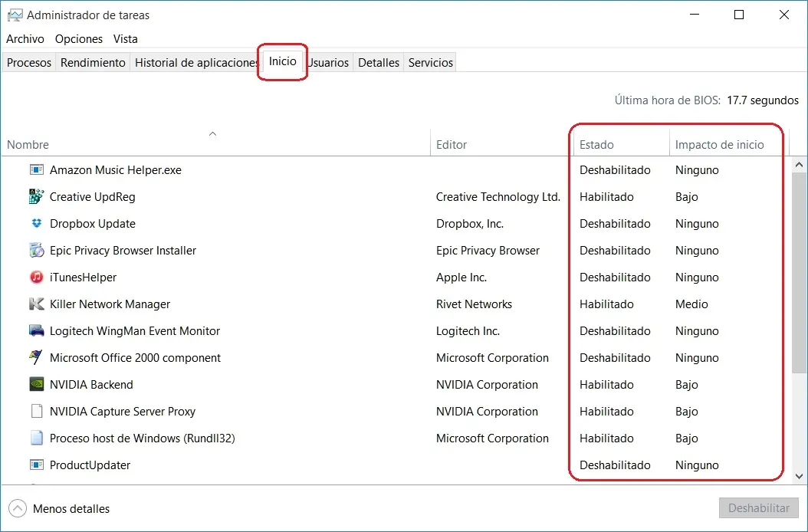Click the Proceso host de Windows icon
The height and width of the screenshot is (532, 808).
coord(37,438)
